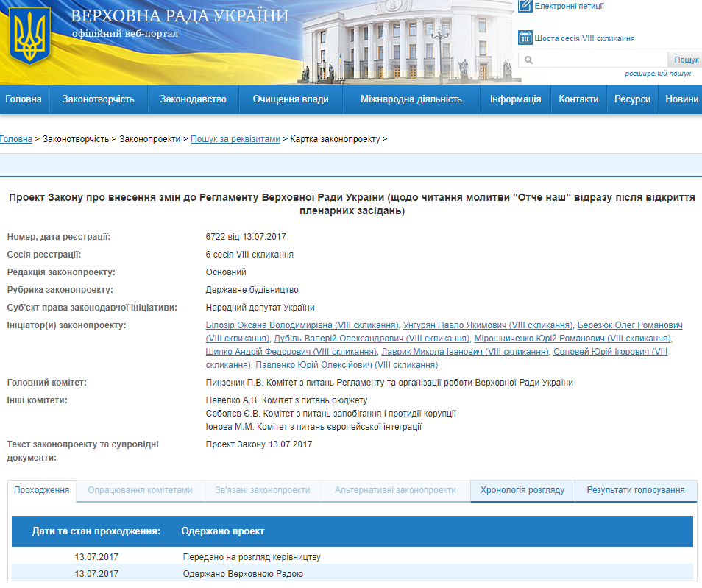
Task: Open the Міжнародна діяльність menu
Action: click(411, 99)
